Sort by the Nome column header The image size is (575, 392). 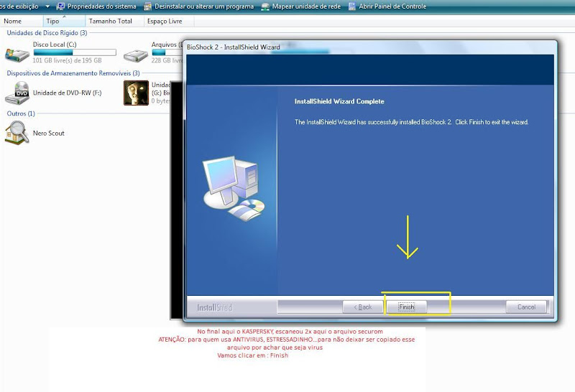click(22, 22)
